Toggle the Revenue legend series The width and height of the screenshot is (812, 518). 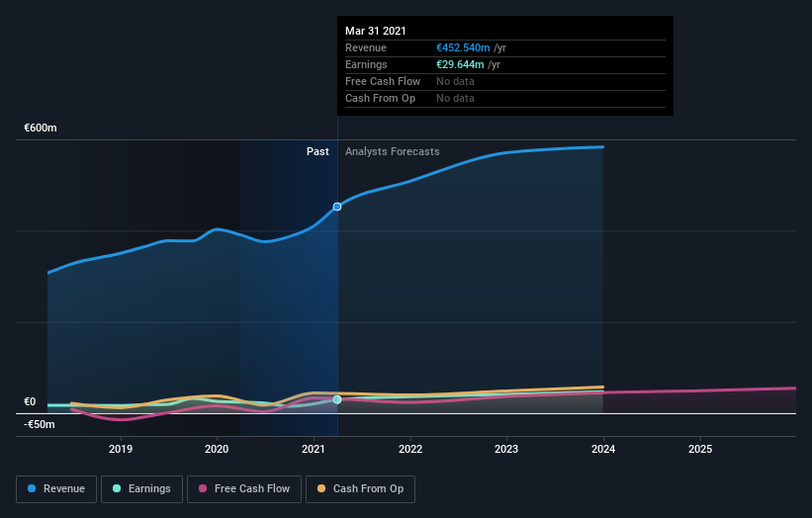tap(56, 489)
